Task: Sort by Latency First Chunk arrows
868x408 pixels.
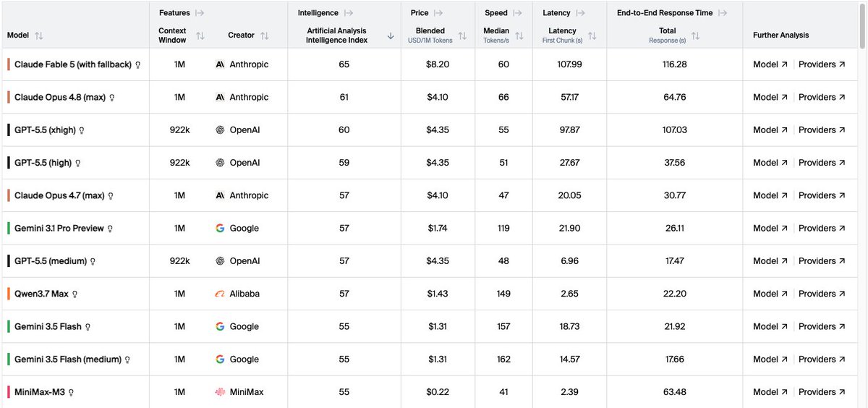Action: click(x=592, y=35)
